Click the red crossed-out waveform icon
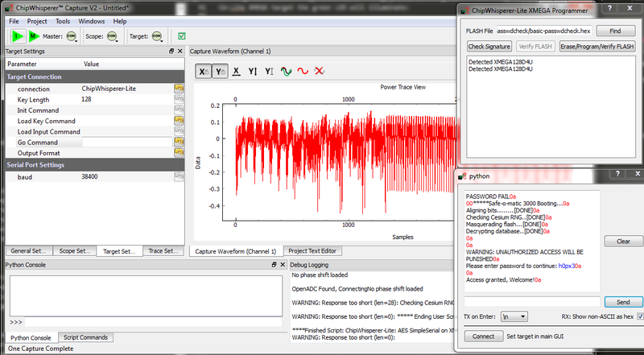 tap(320, 72)
